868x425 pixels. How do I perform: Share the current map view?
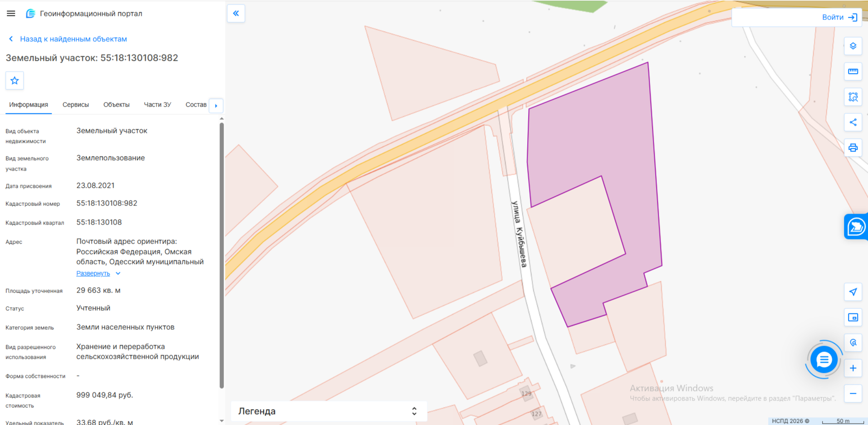[853, 122]
